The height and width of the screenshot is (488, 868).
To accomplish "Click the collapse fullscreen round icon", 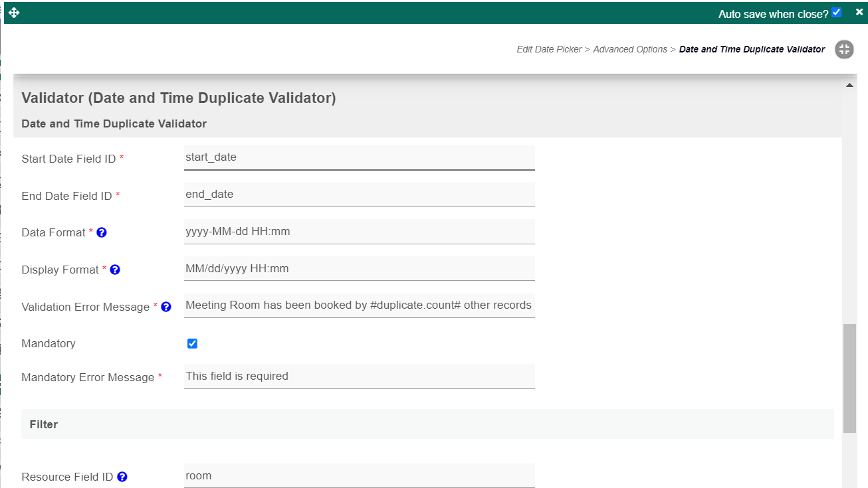I will (x=844, y=49).
